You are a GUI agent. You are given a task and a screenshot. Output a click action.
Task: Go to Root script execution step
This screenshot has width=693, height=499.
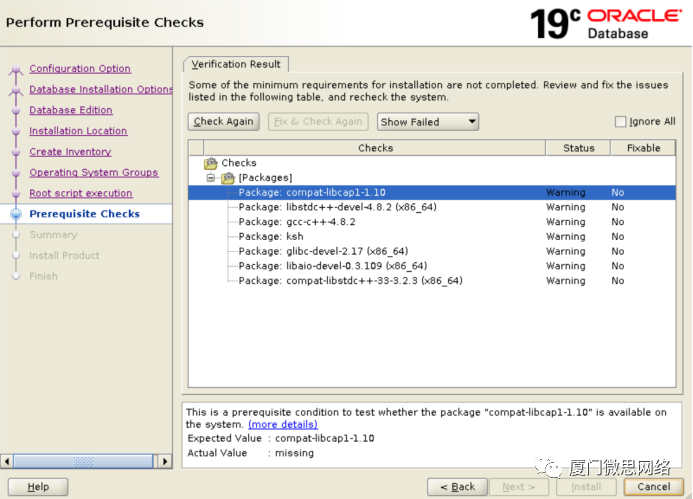(x=81, y=194)
